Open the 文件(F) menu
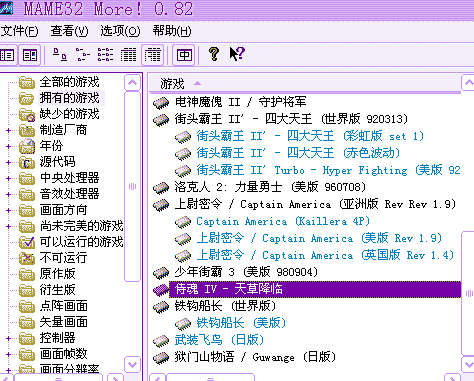The image size is (474, 381). point(19,31)
